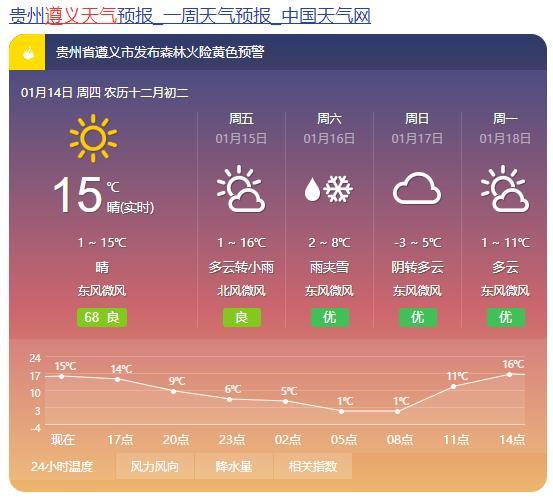The height and width of the screenshot is (501, 553).
Task: Switch to the 风力风向 tab
Action: pos(155,466)
